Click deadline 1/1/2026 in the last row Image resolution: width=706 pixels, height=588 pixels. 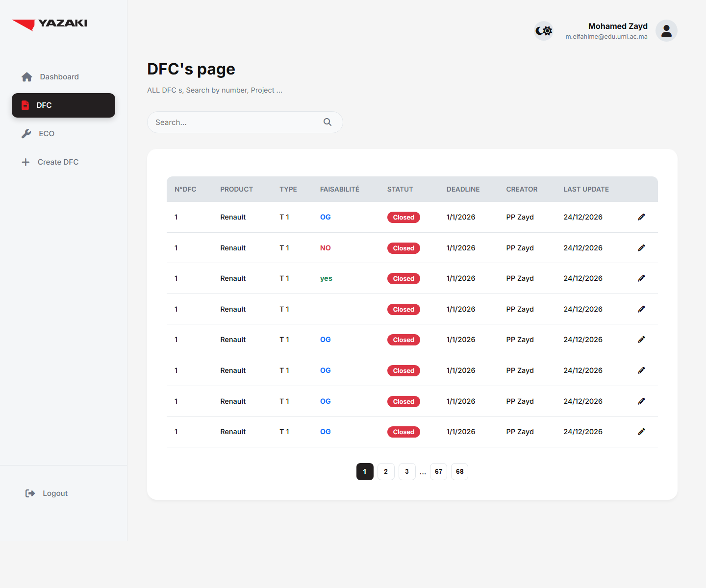461,432
